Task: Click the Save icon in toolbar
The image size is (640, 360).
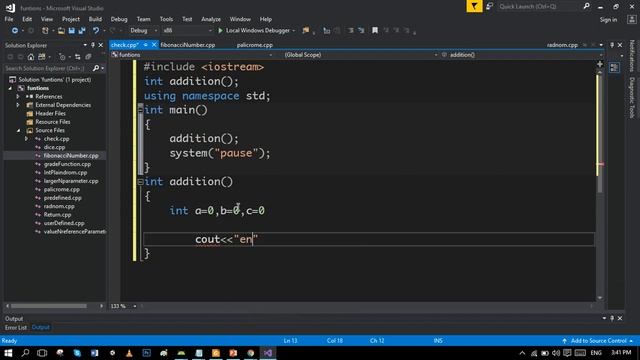Action: 71,31
